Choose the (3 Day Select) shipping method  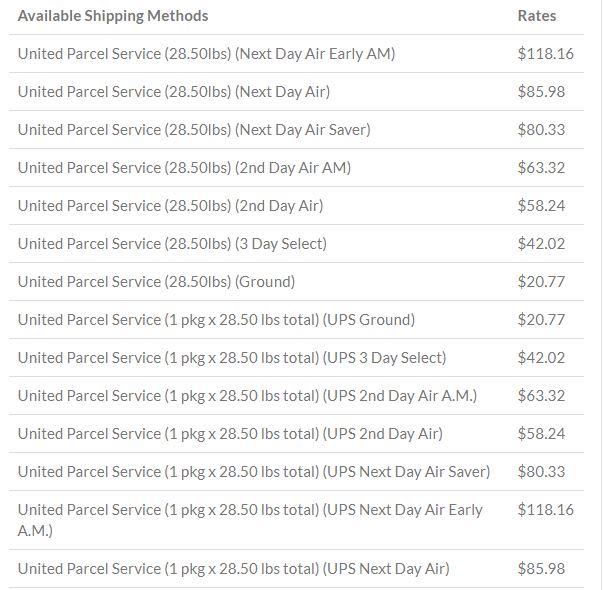(172, 244)
